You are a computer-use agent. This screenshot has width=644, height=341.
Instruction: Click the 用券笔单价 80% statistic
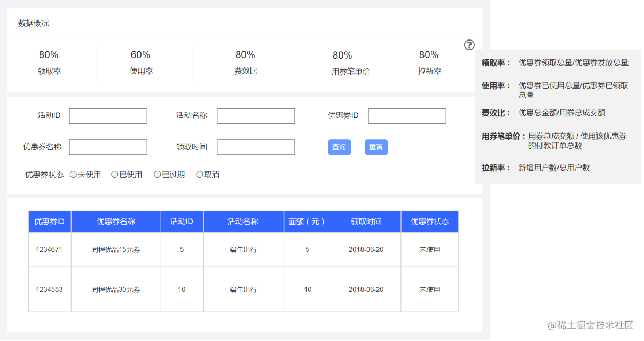point(350,63)
